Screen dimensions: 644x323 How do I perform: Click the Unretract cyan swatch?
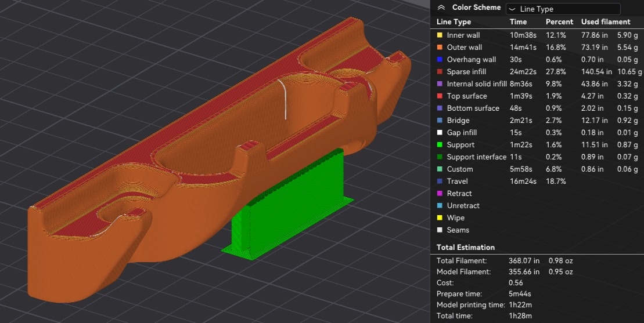pyautogui.click(x=440, y=206)
